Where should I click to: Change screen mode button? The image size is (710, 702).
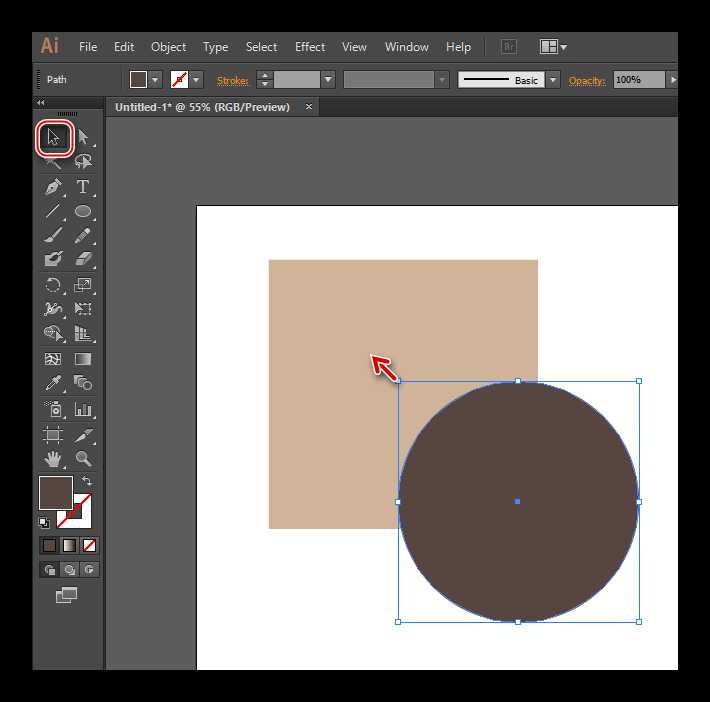click(67, 595)
